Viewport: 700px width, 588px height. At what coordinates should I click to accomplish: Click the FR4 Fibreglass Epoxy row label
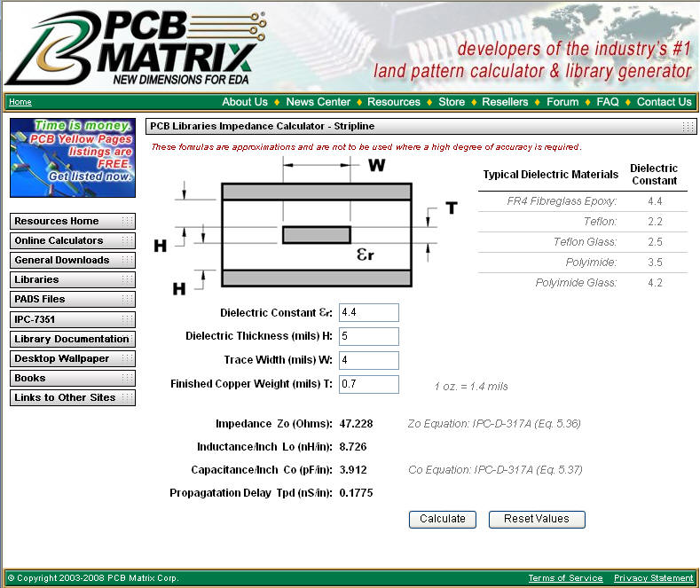[562, 201]
